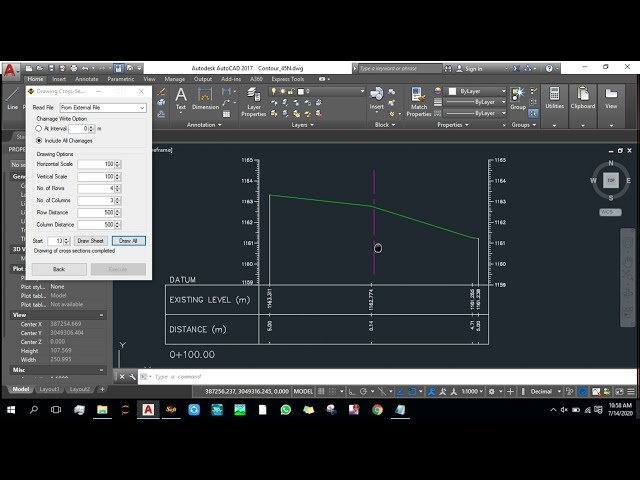Click the Dimension tool icon
The image size is (640, 480).
pos(205,99)
